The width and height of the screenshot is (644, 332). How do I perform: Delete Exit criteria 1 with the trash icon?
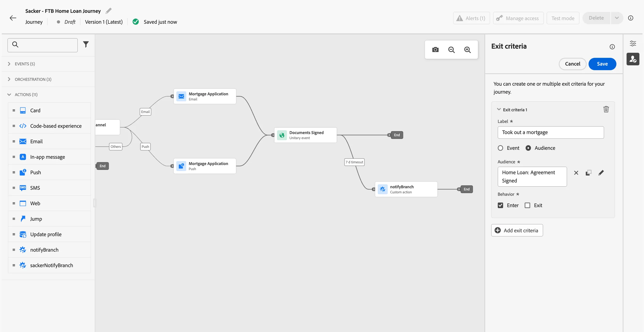(x=606, y=109)
